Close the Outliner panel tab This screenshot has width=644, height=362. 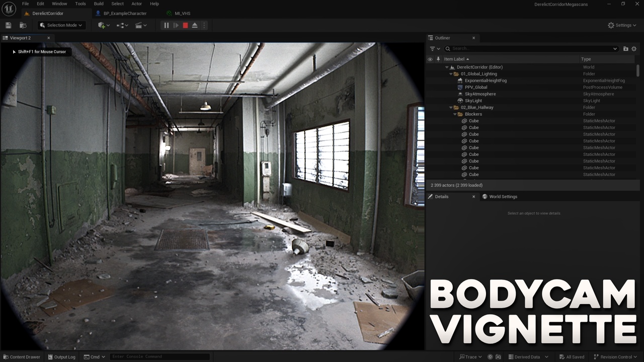(x=473, y=38)
